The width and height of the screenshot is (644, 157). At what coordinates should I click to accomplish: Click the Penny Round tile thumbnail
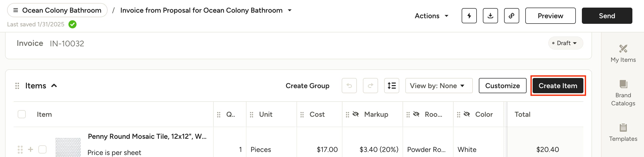[x=68, y=147]
